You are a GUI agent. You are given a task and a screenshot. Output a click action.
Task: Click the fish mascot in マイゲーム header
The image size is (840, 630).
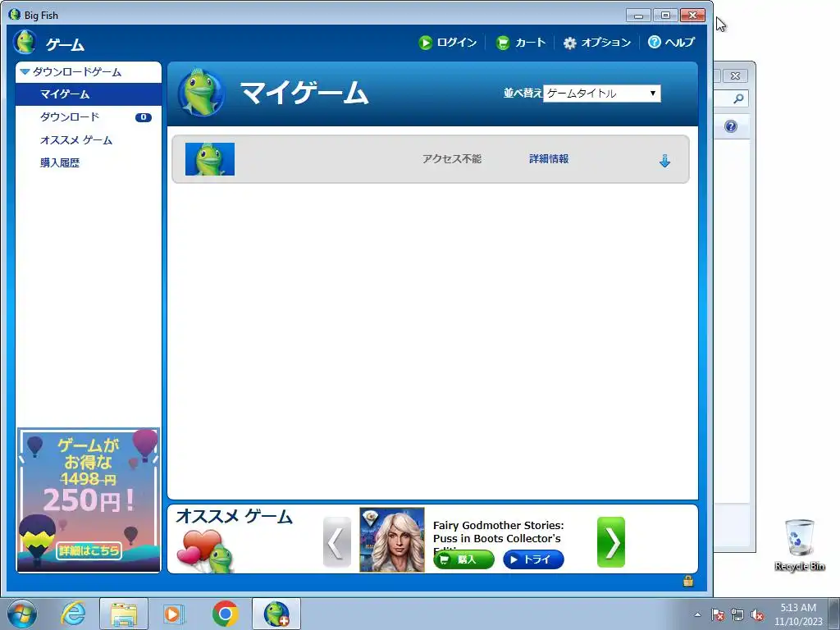tap(202, 92)
